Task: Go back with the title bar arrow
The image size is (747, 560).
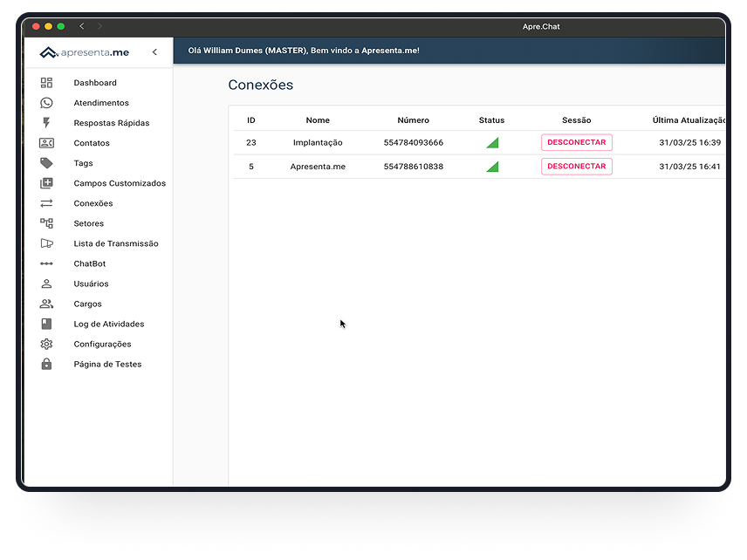Action: point(82,26)
